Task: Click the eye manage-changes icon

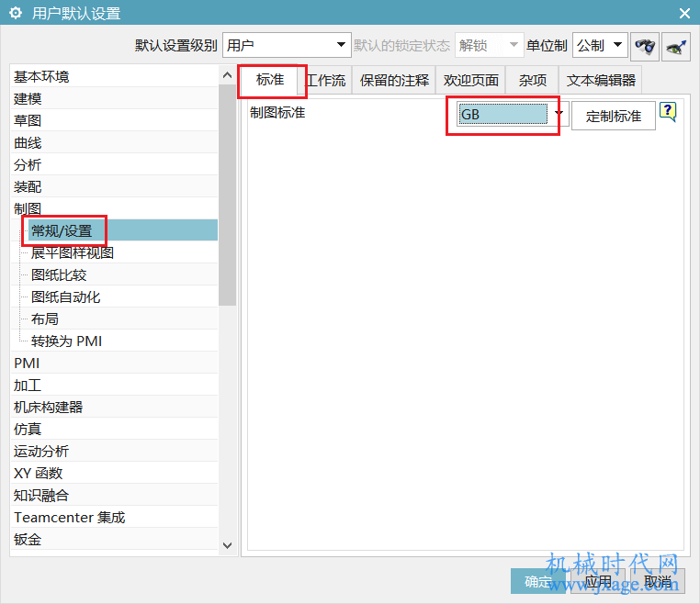Action: (676, 47)
